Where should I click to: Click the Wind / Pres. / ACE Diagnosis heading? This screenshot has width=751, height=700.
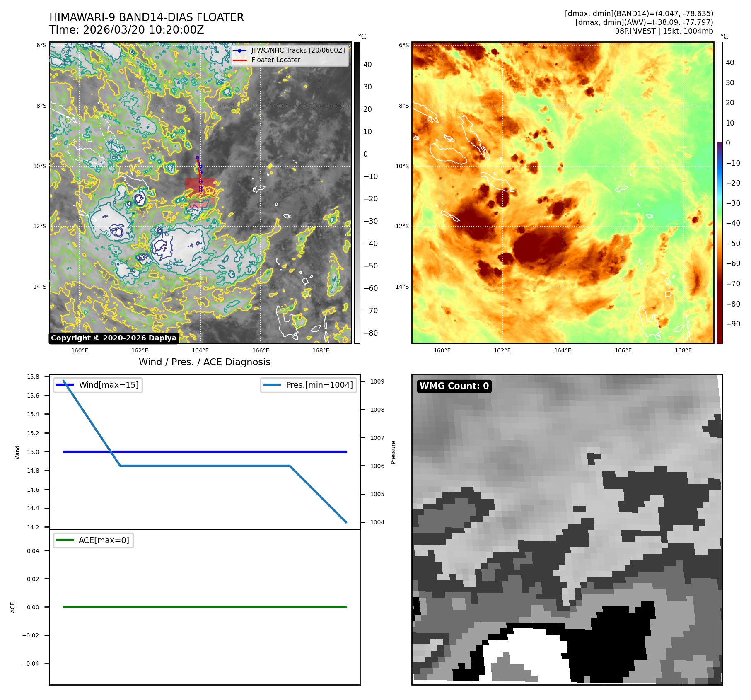click(204, 362)
